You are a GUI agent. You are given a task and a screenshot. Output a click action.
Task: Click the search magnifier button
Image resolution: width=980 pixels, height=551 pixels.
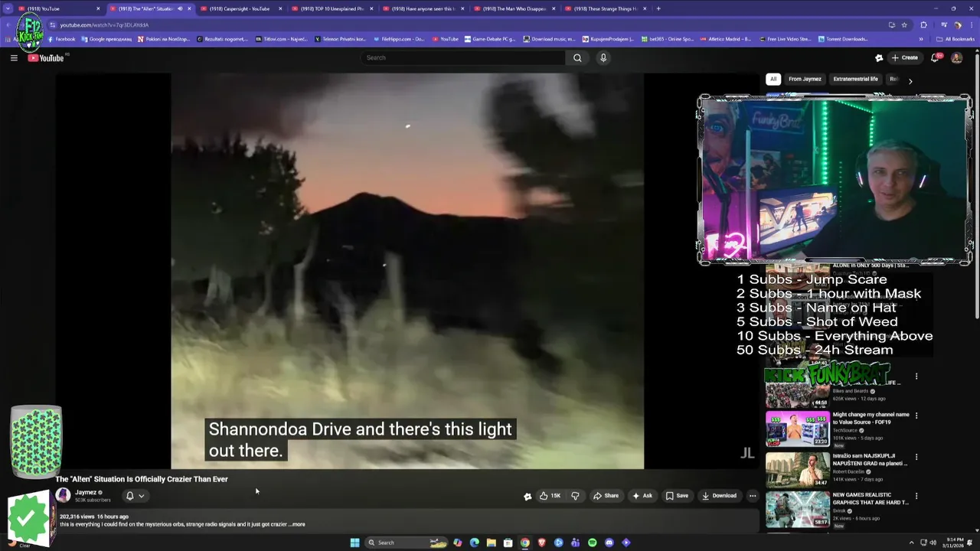point(577,57)
